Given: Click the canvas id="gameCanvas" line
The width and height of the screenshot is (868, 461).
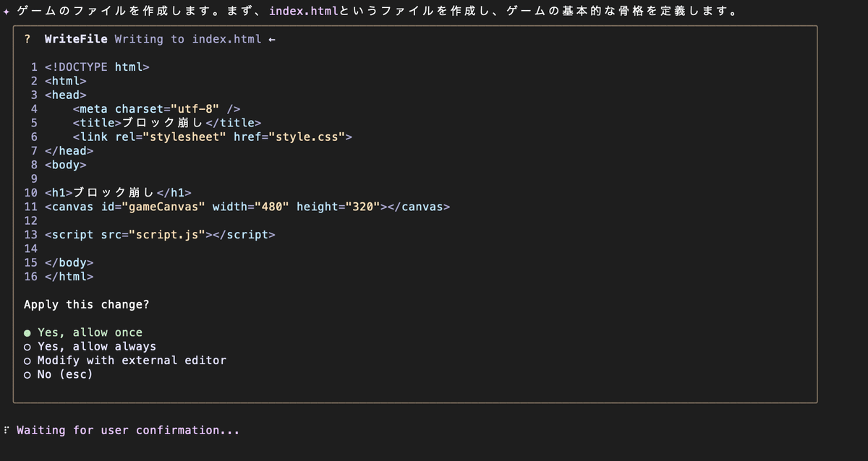Looking at the screenshot, I should [247, 207].
